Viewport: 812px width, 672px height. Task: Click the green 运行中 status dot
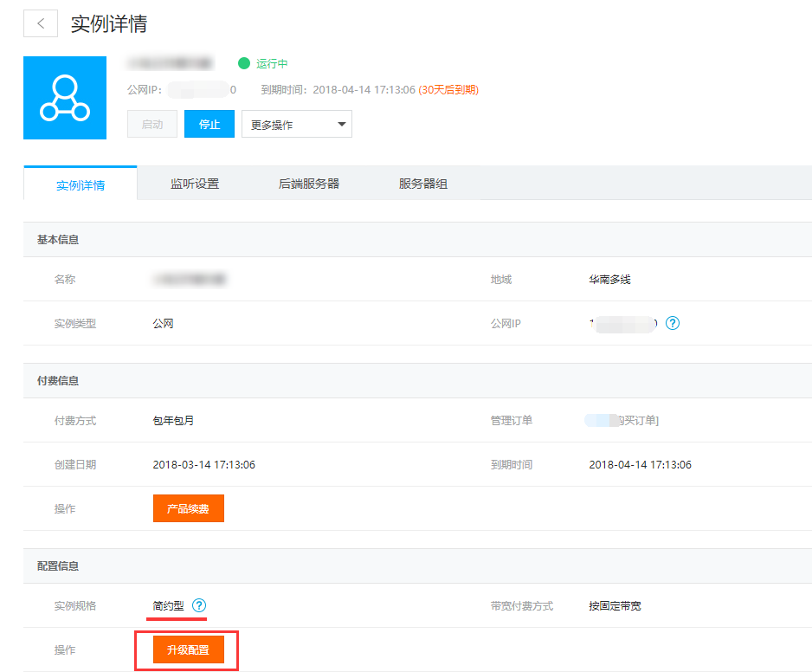(x=244, y=64)
